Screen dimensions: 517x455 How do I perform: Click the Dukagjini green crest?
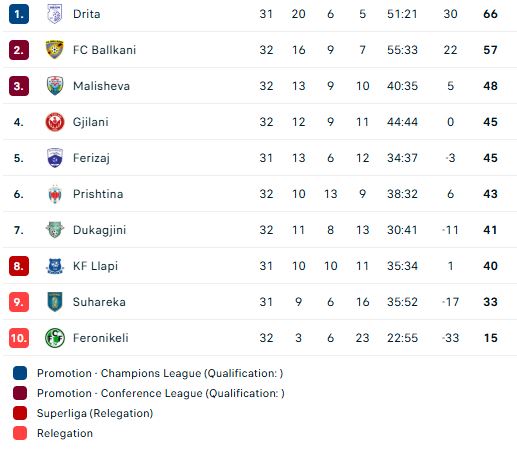click(x=55, y=230)
